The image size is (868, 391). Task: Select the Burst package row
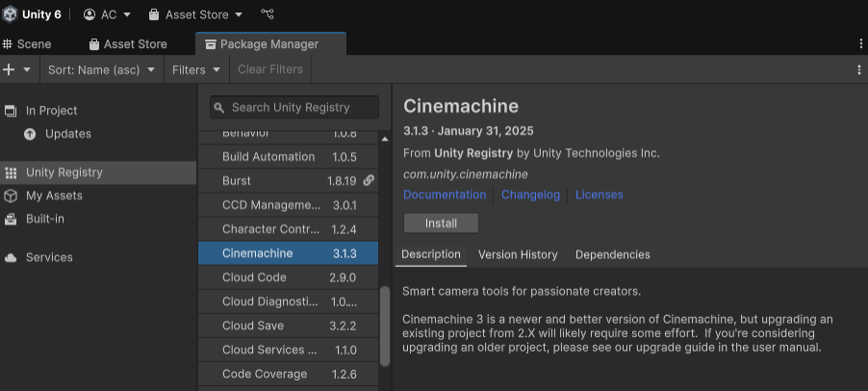pyautogui.click(x=289, y=180)
